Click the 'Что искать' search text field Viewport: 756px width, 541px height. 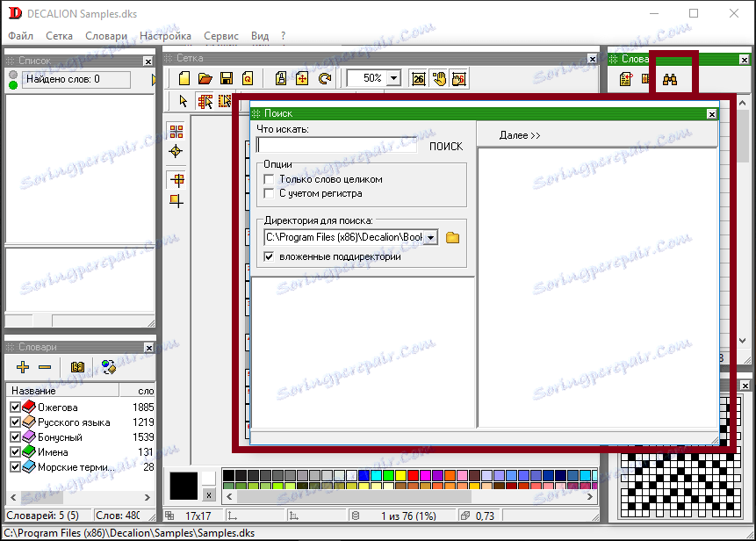click(x=337, y=145)
